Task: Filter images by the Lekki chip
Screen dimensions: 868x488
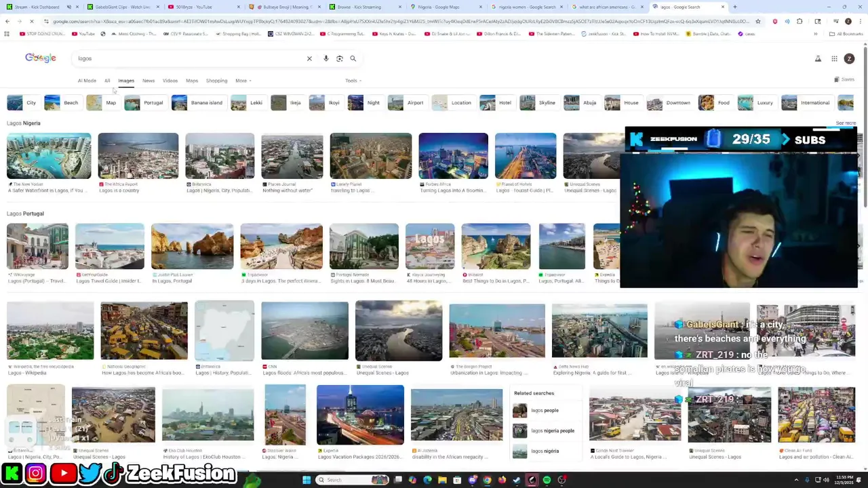Action: pos(248,103)
